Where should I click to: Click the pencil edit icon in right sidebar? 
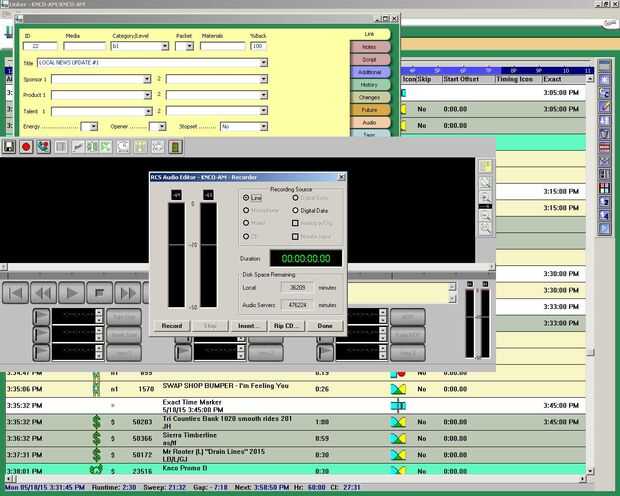click(x=604, y=106)
